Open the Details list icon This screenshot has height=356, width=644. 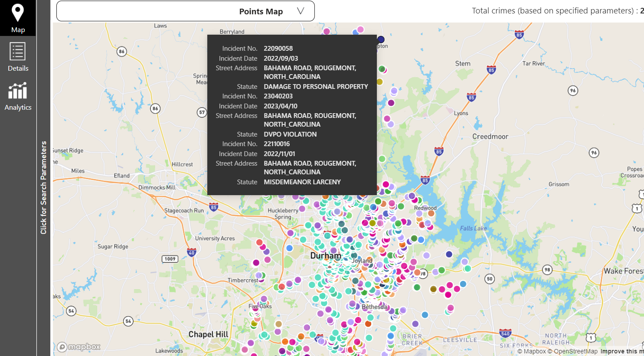[18, 53]
